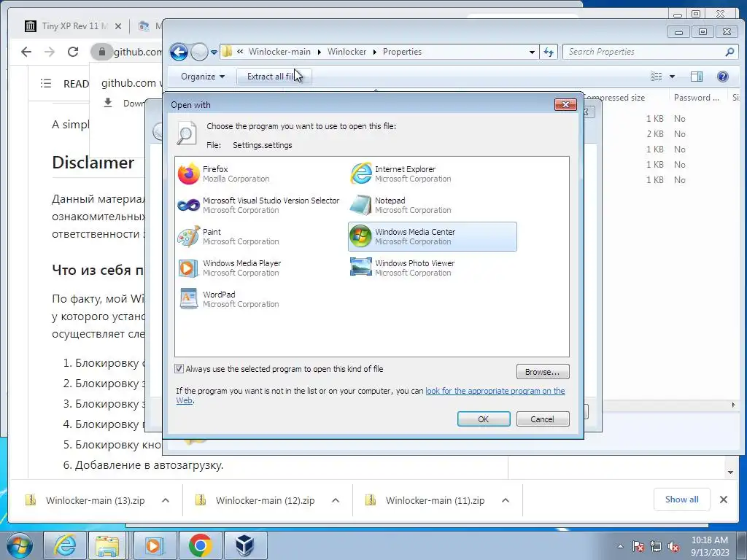Expand options for Winlocker-main (11).zip
Viewport: 747px width, 560px height.
pos(506,500)
